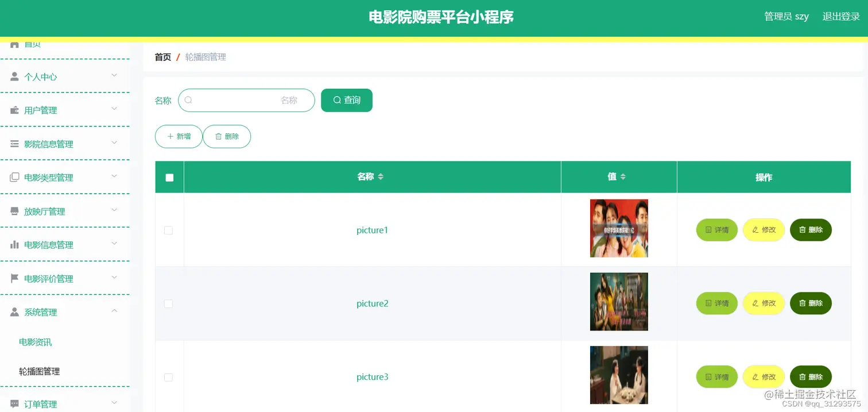Click 详情 button for picture1

717,230
